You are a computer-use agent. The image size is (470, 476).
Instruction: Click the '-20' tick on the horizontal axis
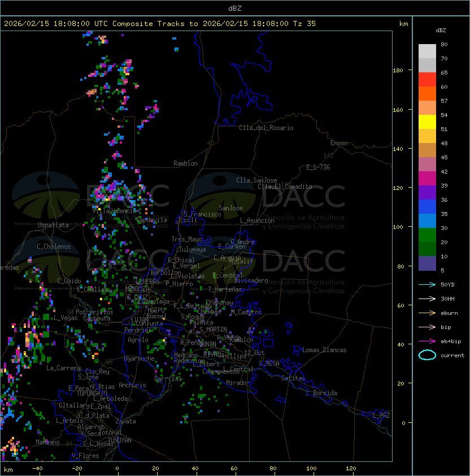click(77, 469)
